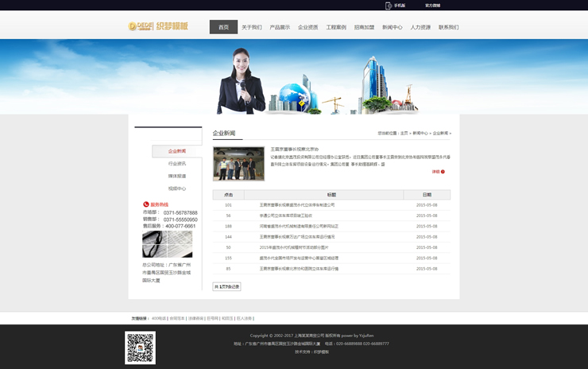Screen dimensions: 588x369
Task: Select 企业新闻 in the sidebar
Action: pos(176,151)
